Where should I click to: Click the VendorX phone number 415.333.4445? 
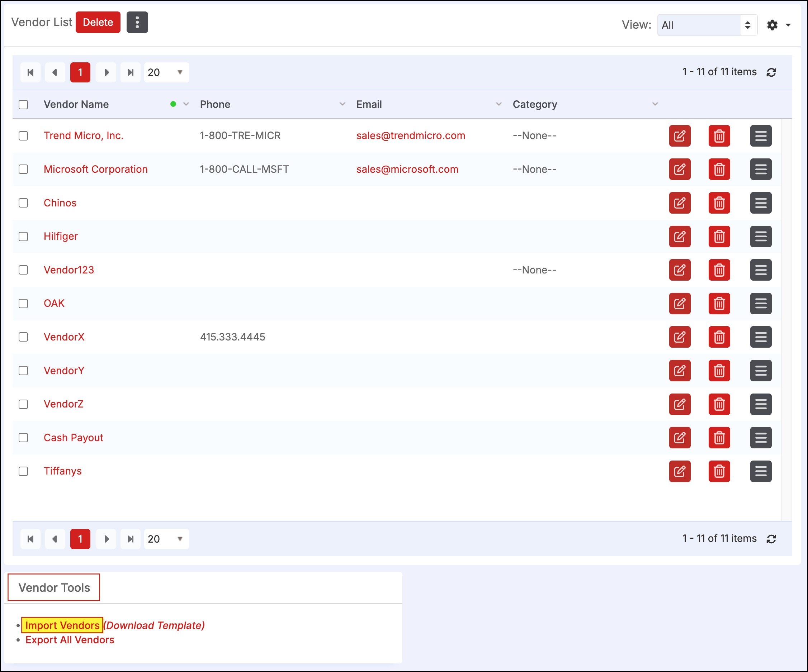click(x=232, y=337)
